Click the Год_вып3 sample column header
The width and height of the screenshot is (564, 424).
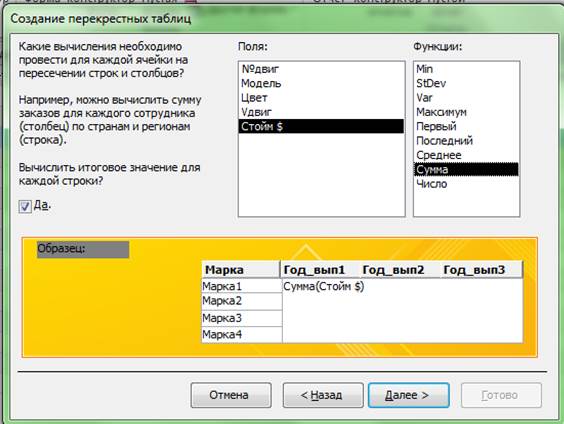[x=481, y=270]
